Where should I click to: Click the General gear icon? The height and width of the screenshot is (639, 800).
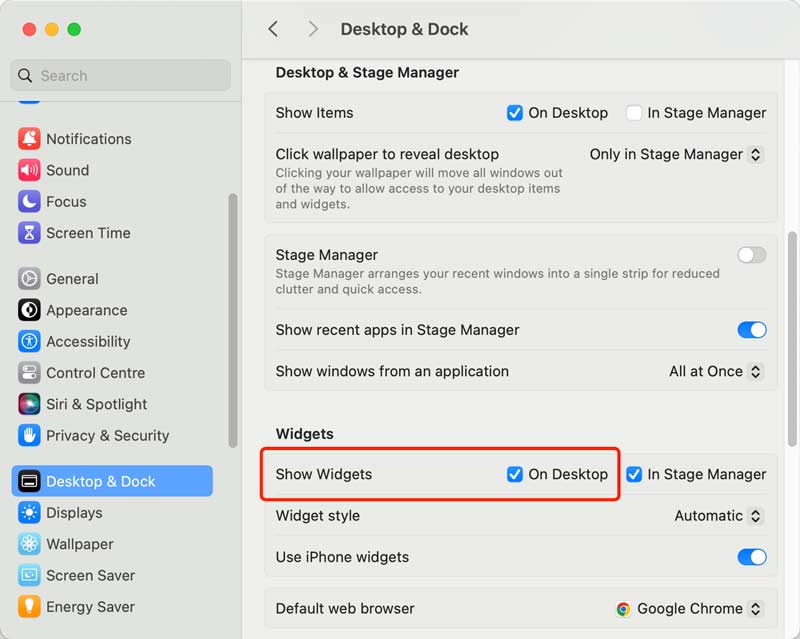29,279
